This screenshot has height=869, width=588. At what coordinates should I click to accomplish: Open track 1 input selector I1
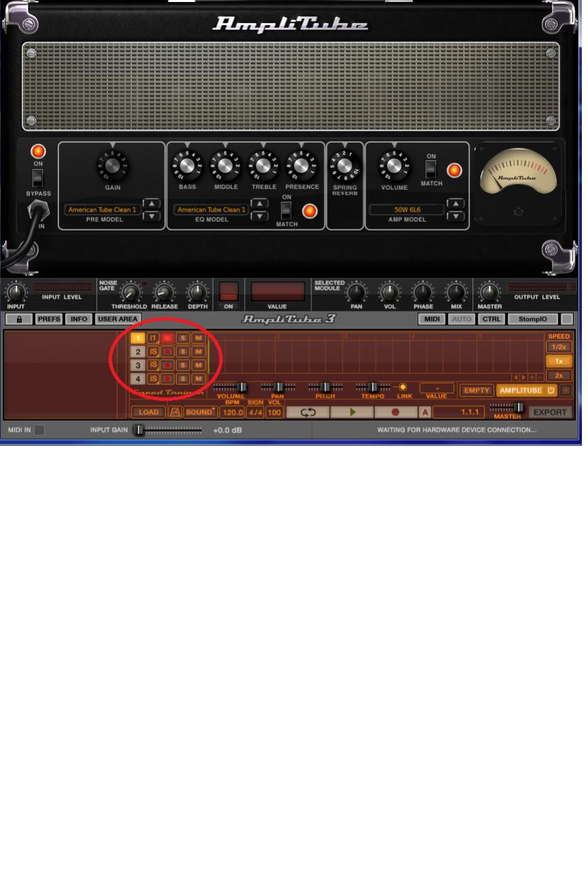tap(153, 338)
